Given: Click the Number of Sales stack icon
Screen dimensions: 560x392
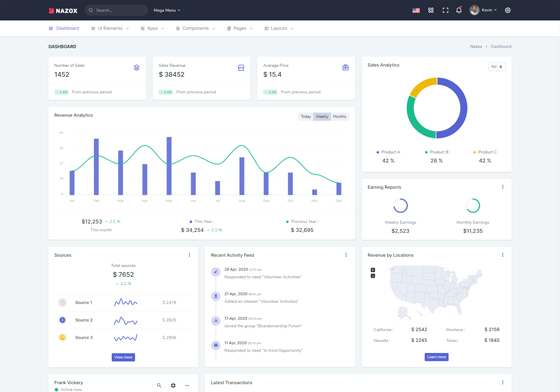Looking at the screenshot, I should coord(136,67).
